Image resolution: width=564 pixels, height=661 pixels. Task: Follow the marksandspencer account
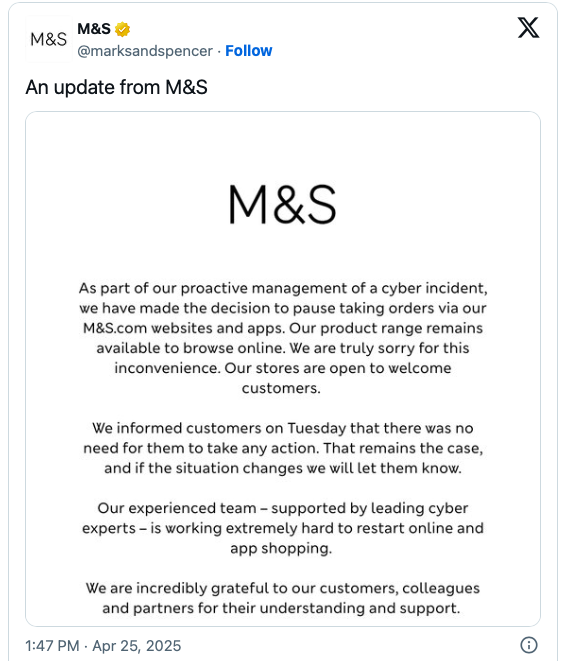click(x=249, y=51)
